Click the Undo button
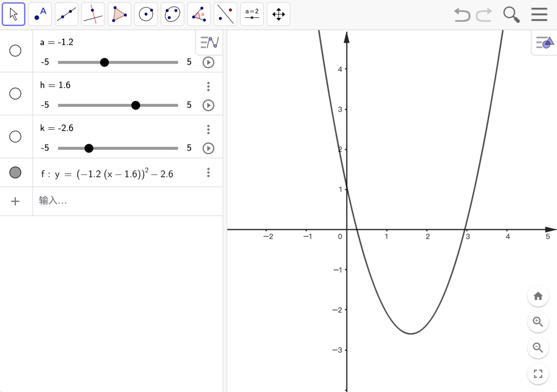This screenshot has width=557, height=392. 462,14
